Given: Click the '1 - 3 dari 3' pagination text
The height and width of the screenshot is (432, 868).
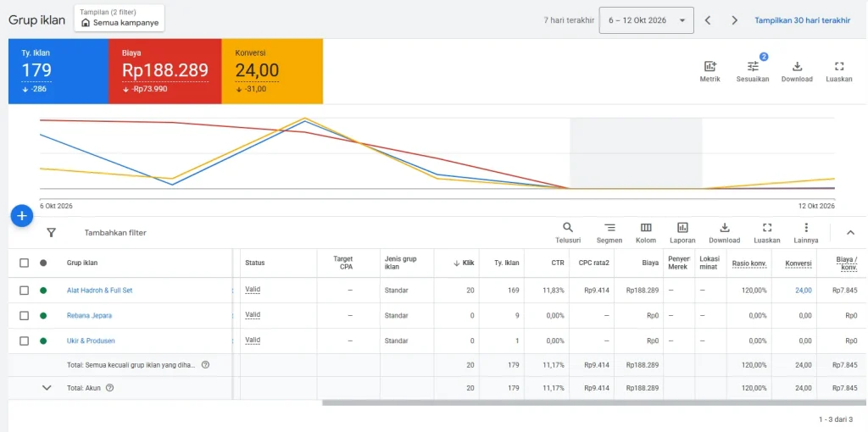Looking at the screenshot, I should [x=836, y=419].
